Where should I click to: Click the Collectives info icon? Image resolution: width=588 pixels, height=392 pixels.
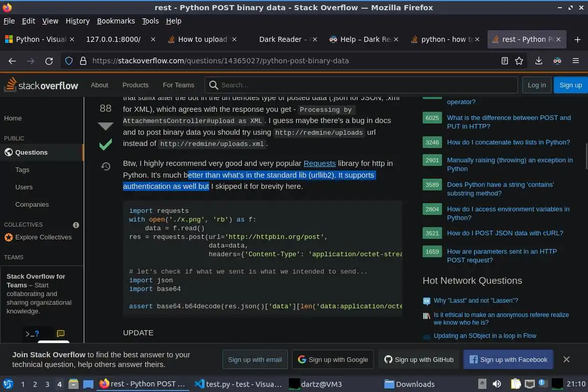point(76,225)
